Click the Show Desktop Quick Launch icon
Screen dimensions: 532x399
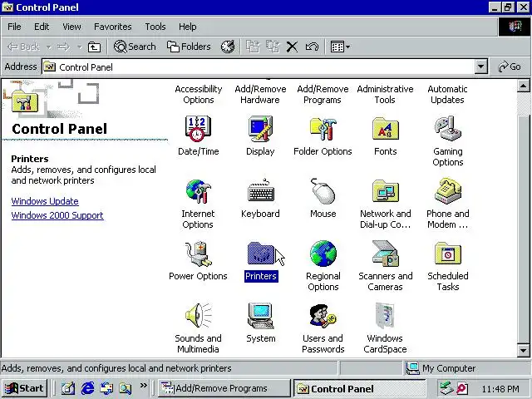tap(68, 388)
